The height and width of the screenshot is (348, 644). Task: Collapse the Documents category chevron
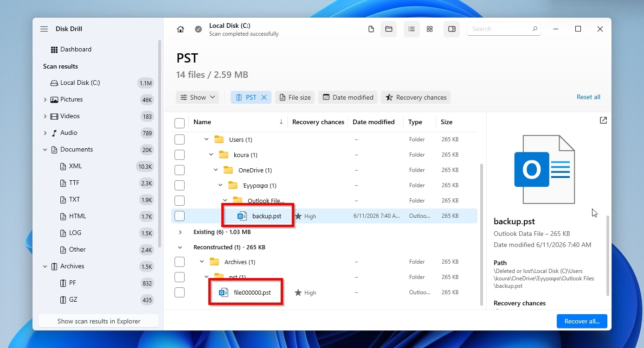[45, 150]
